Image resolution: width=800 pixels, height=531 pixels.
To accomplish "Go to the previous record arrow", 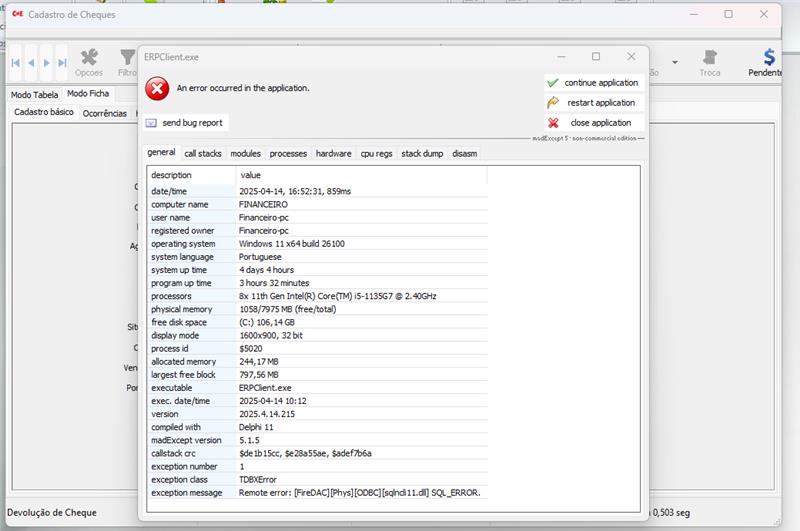I will coord(31,63).
